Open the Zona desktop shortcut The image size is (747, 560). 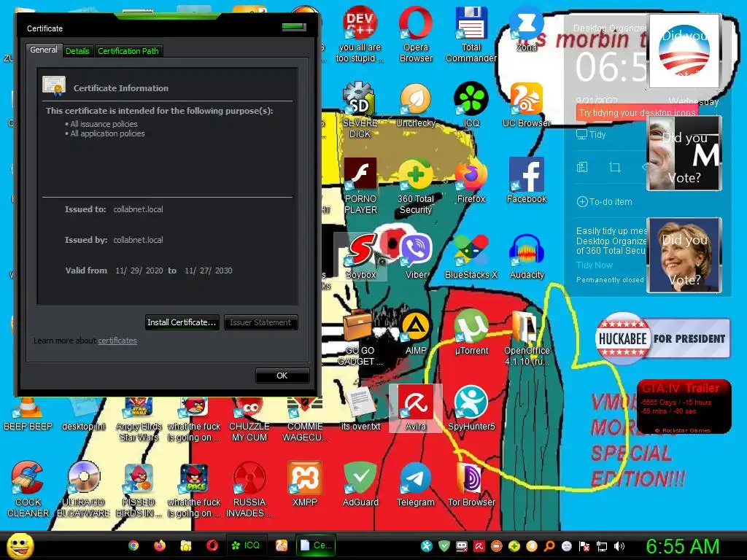coord(526,29)
